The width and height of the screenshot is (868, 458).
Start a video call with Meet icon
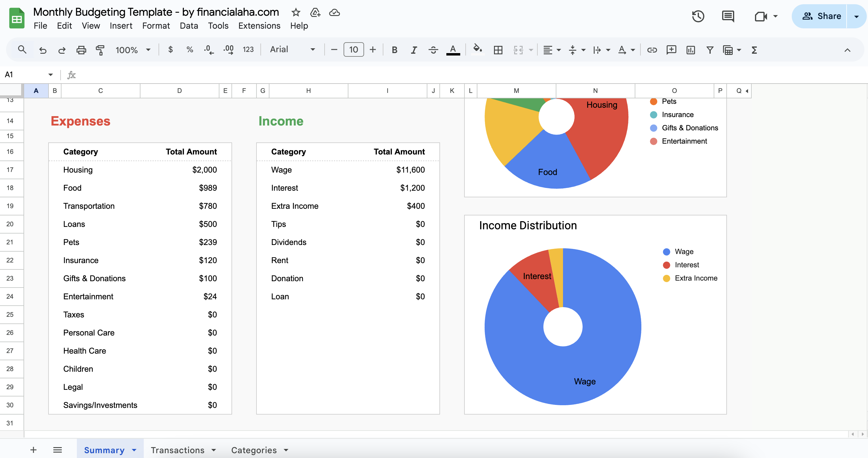(760, 16)
